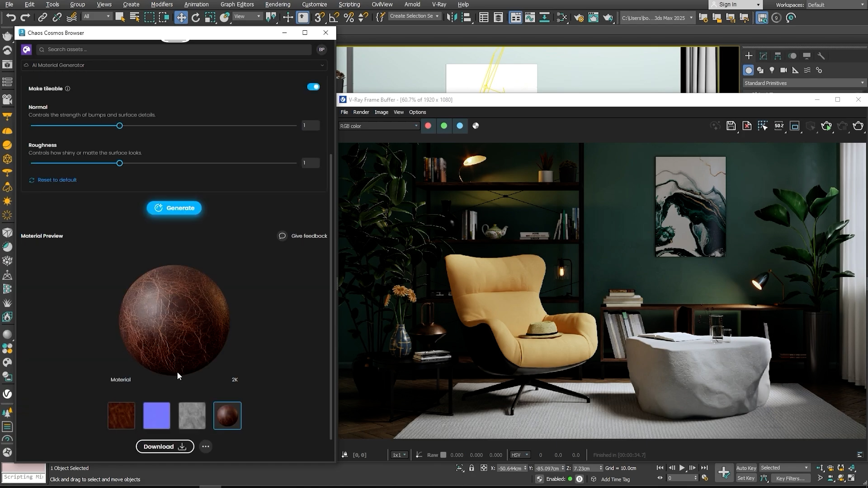
Task: Click the Reset to default link
Action: [x=57, y=180]
